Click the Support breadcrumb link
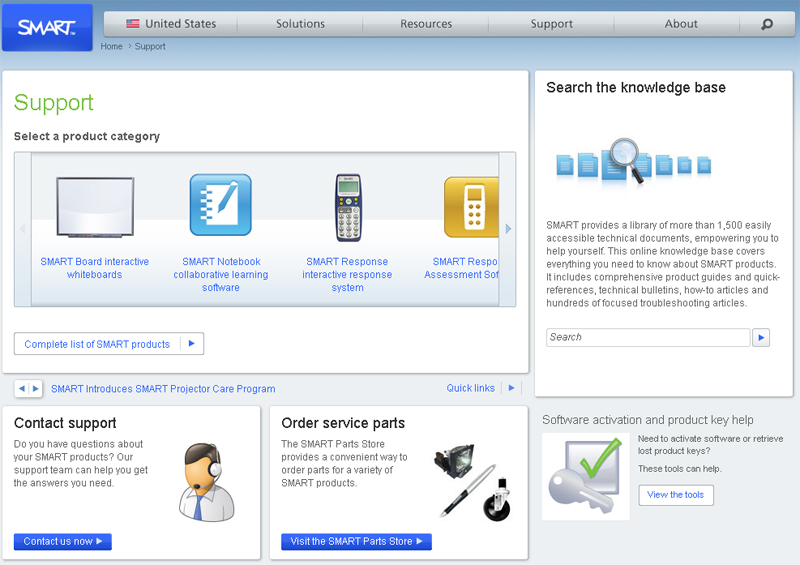The width and height of the screenshot is (800, 565). 150,46
